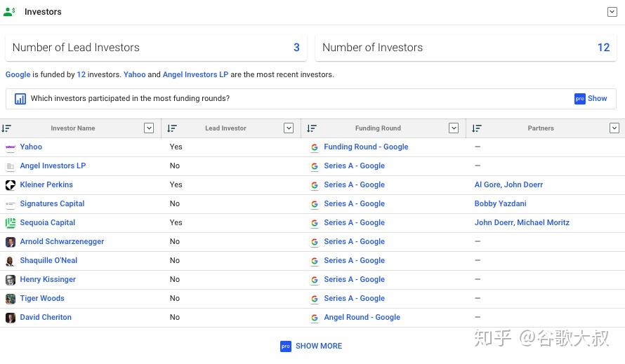Click the Number of Investors count 12

[x=603, y=48]
